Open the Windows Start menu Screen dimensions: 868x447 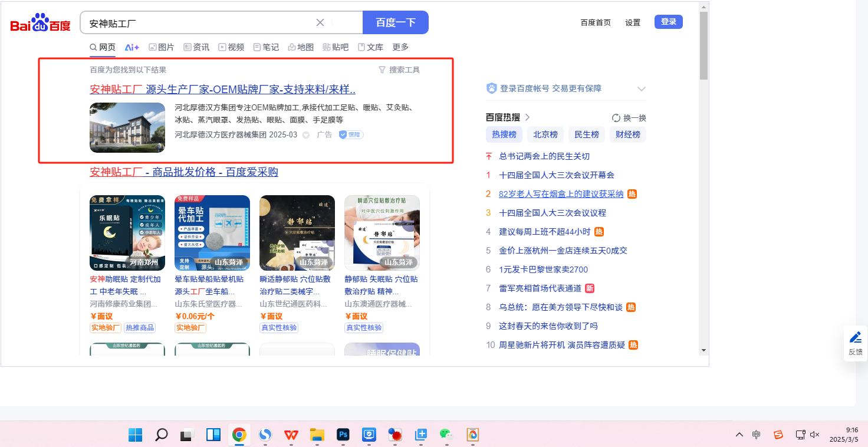point(135,435)
